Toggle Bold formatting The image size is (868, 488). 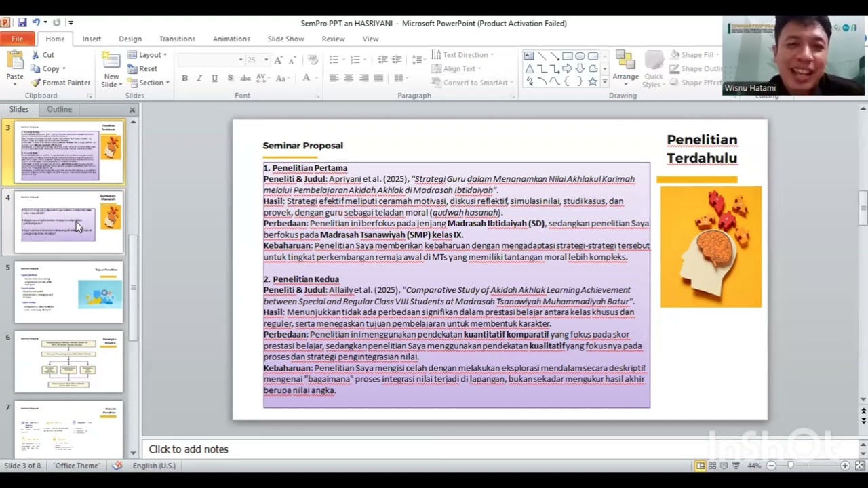(184, 78)
